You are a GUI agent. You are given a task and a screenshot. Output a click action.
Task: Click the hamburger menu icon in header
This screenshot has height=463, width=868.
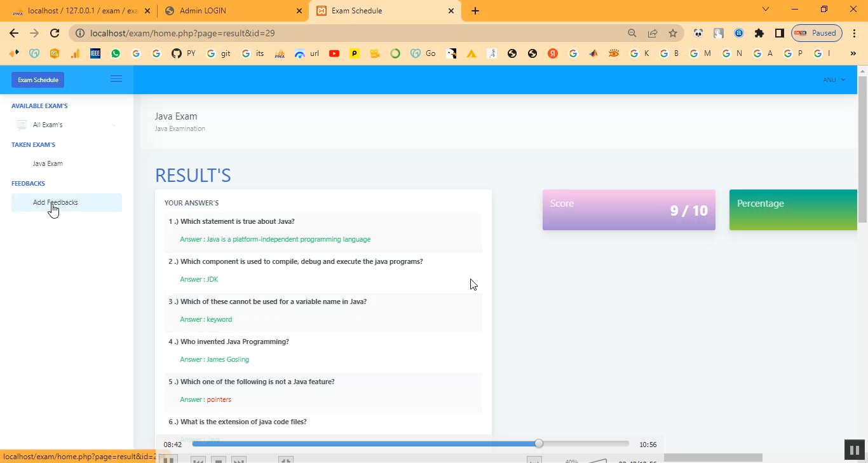click(x=116, y=79)
